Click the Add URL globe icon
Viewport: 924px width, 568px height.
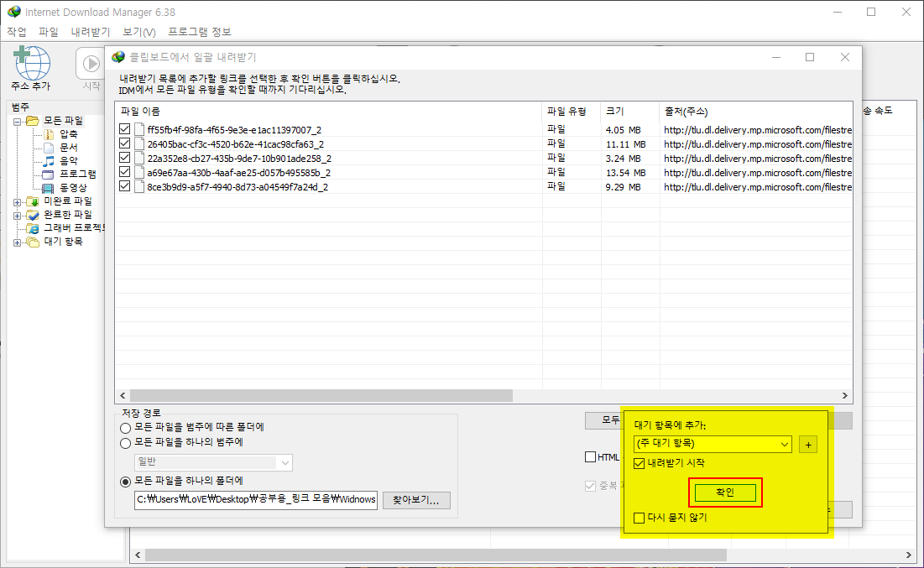(32, 62)
